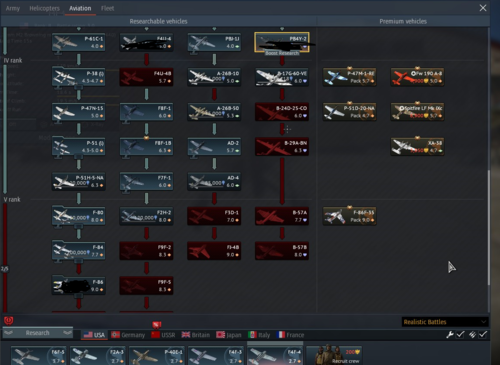The height and width of the screenshot is (365, 500).
Task: Expand the F-84 vehicle group
Action: 79,251
